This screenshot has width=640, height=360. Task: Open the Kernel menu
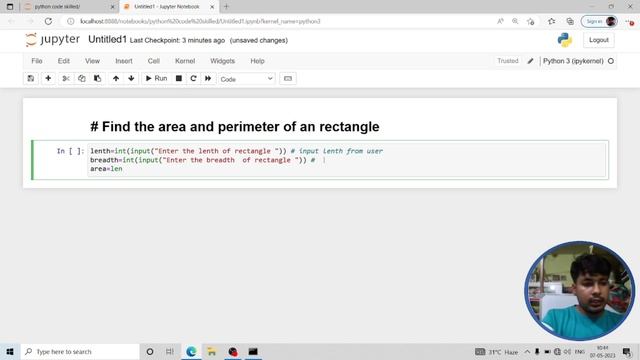click(185, 61)
